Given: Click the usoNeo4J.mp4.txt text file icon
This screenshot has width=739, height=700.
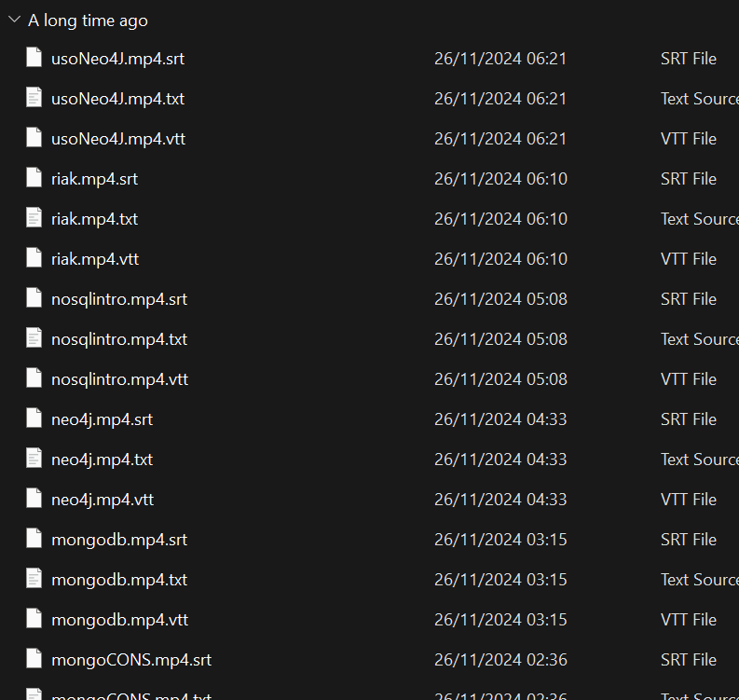Looking at the screenshot, I should coord(34,98).
